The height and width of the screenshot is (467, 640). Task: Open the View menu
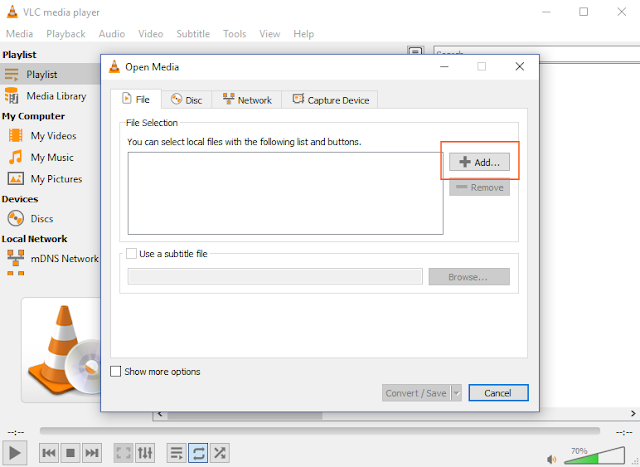pos(269,34)
